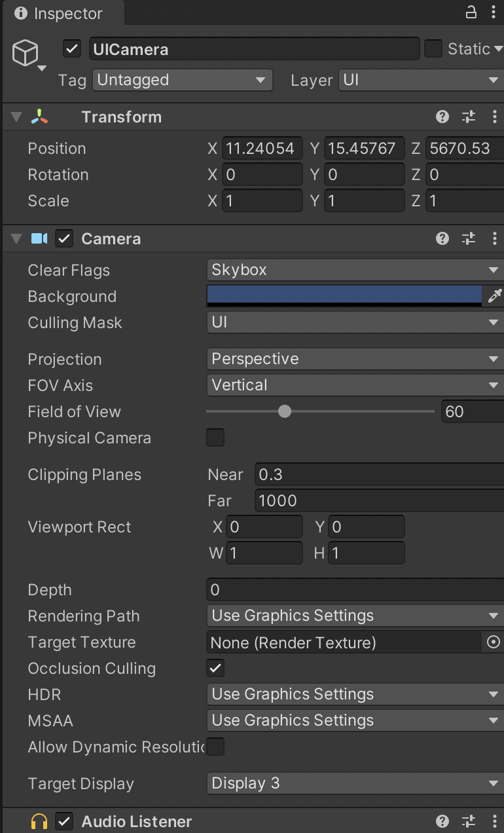Open the Camera component three-dot menu
This screenshot has width=504, height=833.
click(x=494, y=239)
